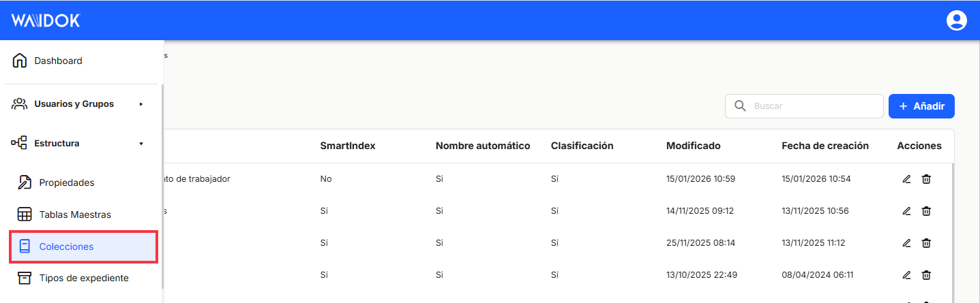
Task: Sort by the Modificado column header
Action: pyautogui.click(x=693, y=146)
